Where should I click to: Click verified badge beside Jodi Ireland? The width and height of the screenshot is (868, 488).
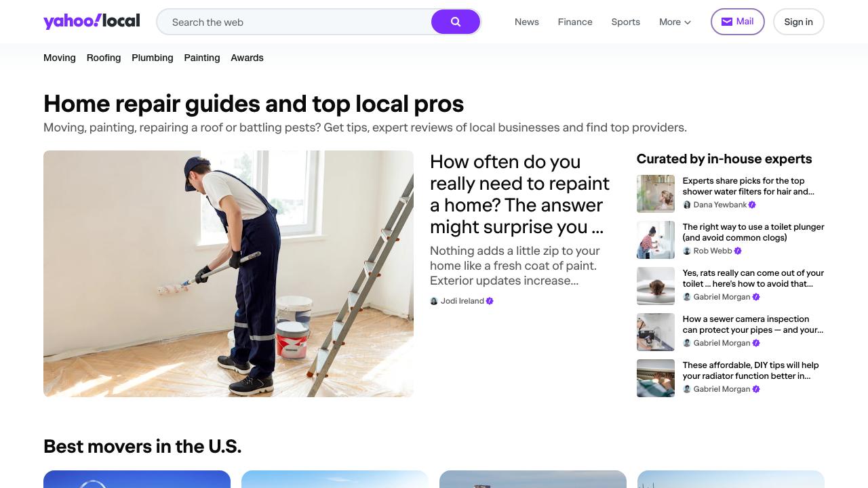[x=490, y=301]
